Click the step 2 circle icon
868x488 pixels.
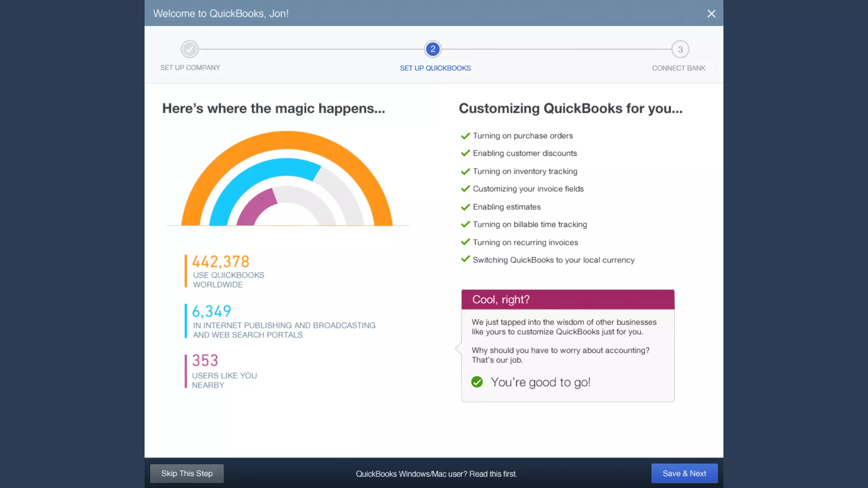pyautogui.click(x=433, y=49)
